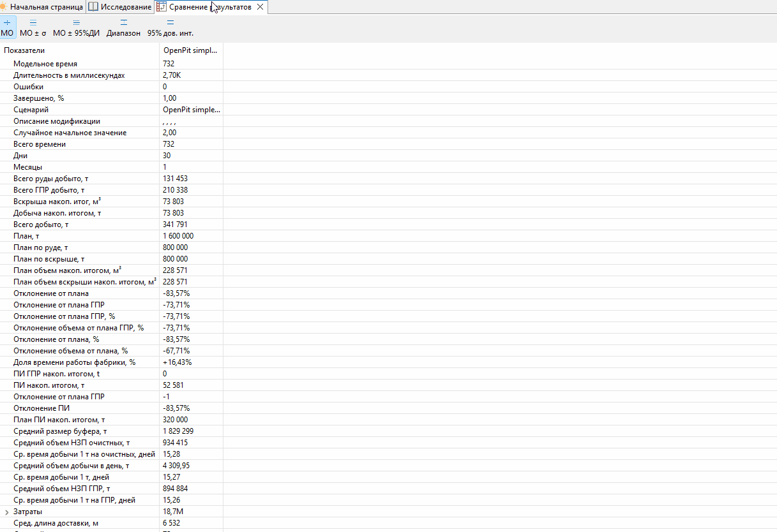
Task: Select the 95% дов. инт. mode
Action: point(170,27)
